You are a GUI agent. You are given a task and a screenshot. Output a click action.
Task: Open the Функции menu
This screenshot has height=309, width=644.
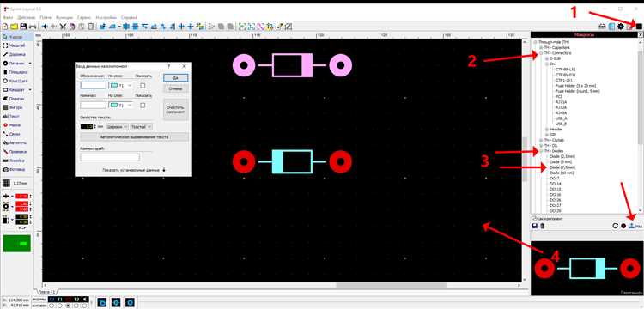64,18
